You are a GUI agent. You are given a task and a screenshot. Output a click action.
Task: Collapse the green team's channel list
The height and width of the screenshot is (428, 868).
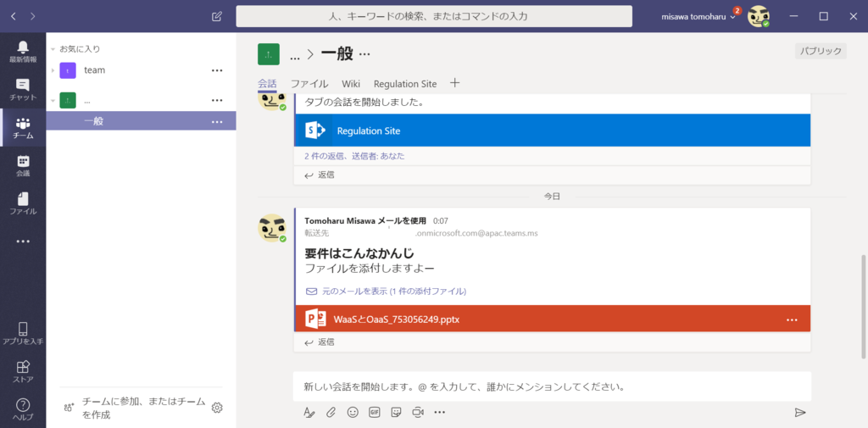click(53, 101)
